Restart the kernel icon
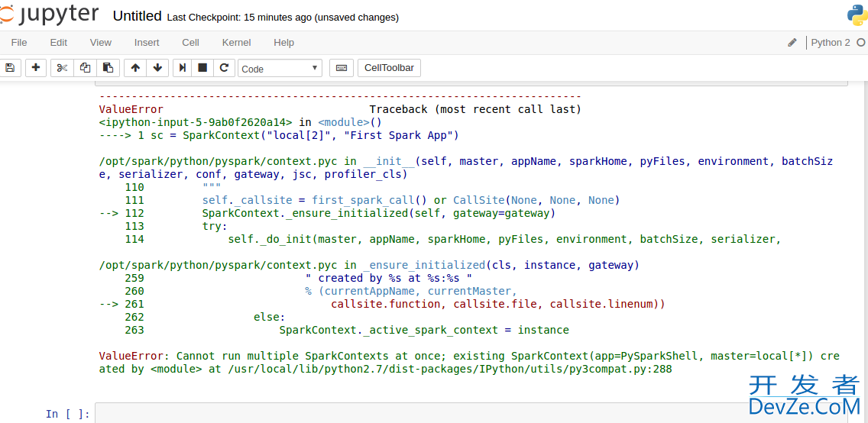The width and height of the screenshot is (868, 423). pos(224,68)
